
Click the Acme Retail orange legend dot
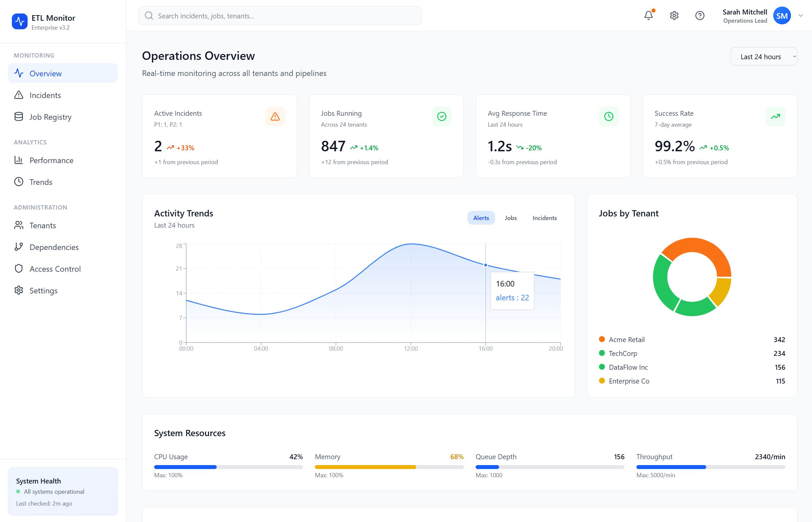pos(602,339)
